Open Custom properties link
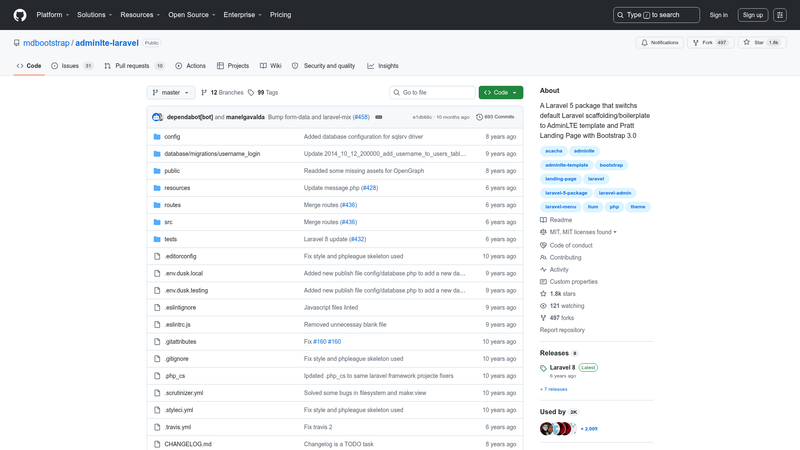800x450 pixels. (x=569, y=282)
